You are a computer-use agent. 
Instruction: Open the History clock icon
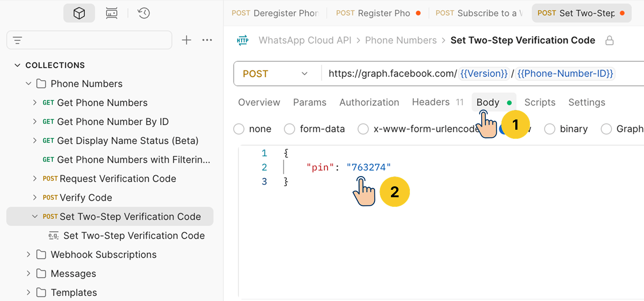(143, 13)
